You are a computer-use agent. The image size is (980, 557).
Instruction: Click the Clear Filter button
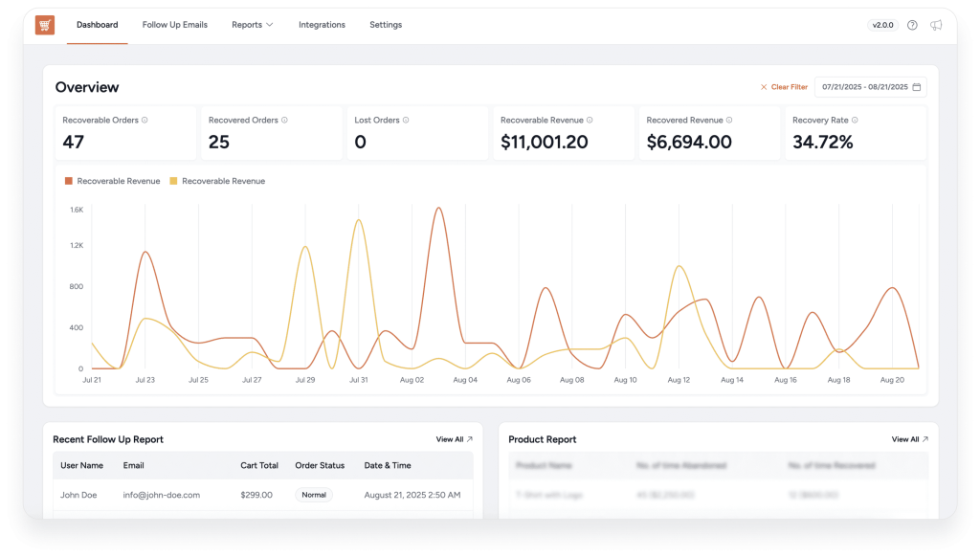pos(784,87)
